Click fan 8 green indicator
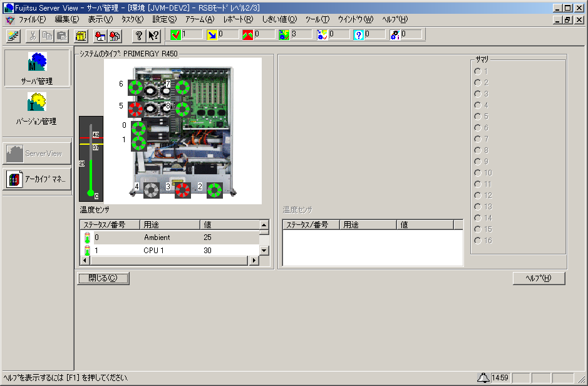 (183, 109)
